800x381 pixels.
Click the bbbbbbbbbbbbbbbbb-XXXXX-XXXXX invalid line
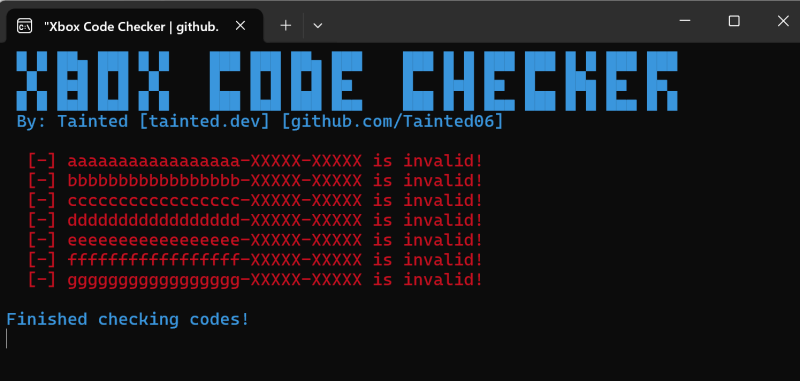[x=255, y=181]
